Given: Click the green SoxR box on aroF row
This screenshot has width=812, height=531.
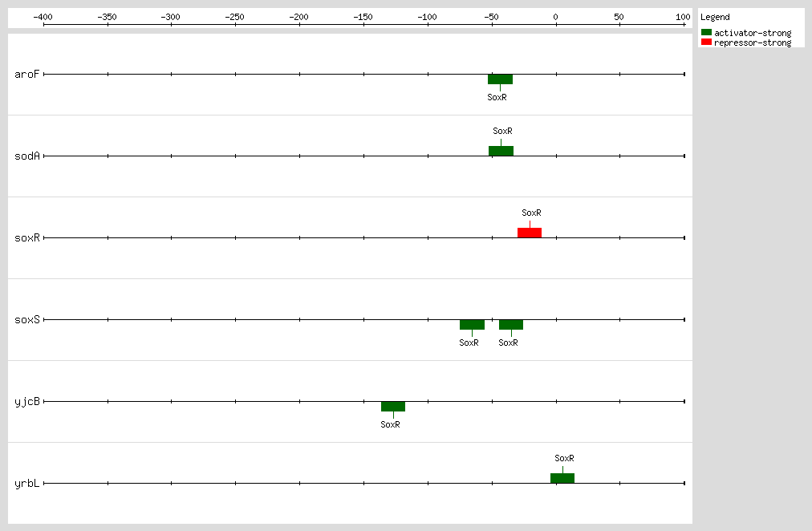Looking at the screenshot, I should (x=500, y=79).
